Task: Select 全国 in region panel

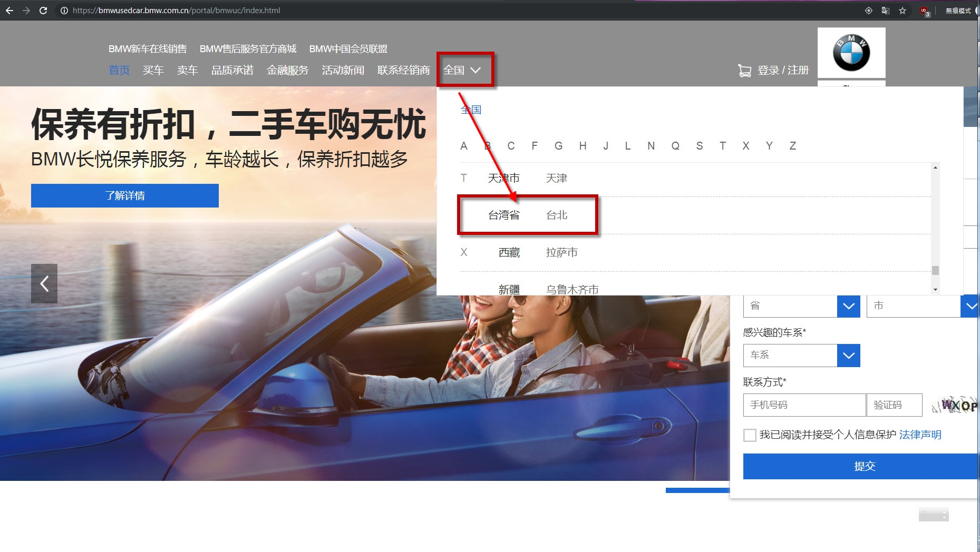Action: (471, 110)
